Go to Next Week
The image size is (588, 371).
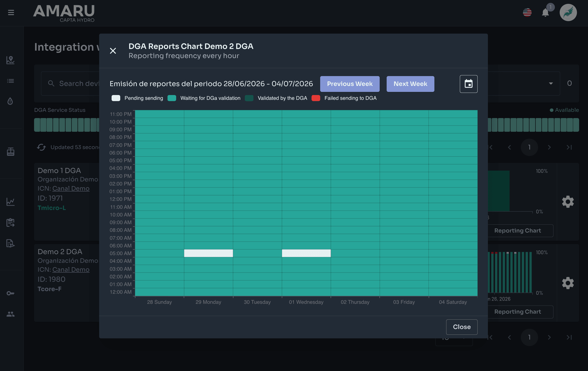[410, 84]
